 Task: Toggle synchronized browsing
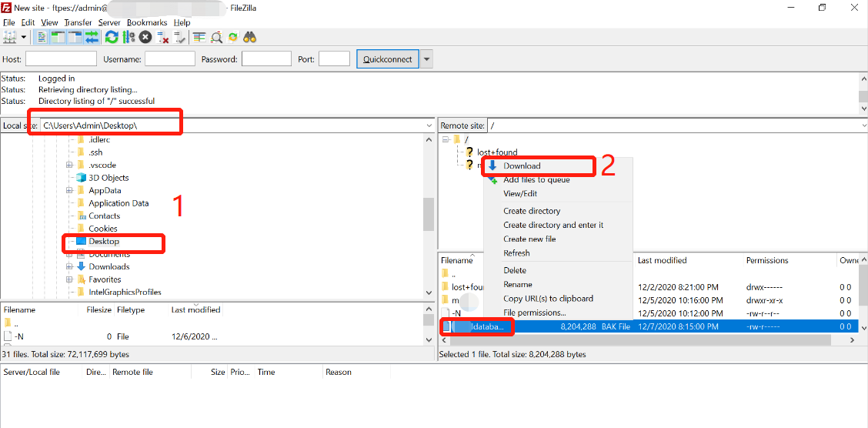(233, 37)
